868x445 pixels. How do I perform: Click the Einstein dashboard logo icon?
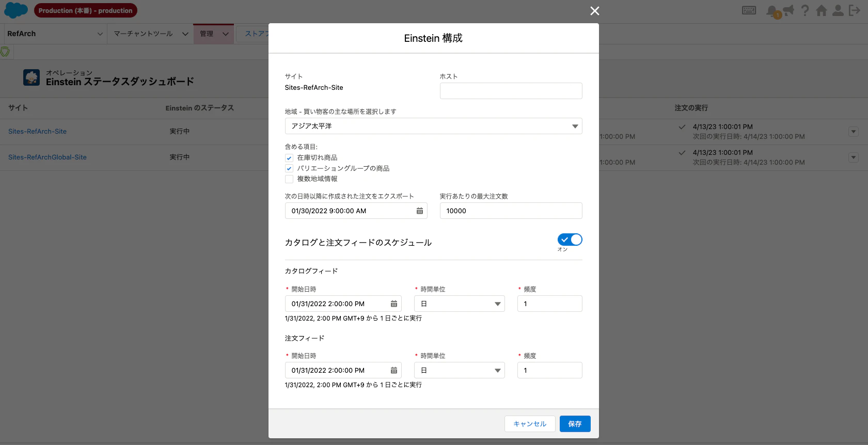click(31, 77)
